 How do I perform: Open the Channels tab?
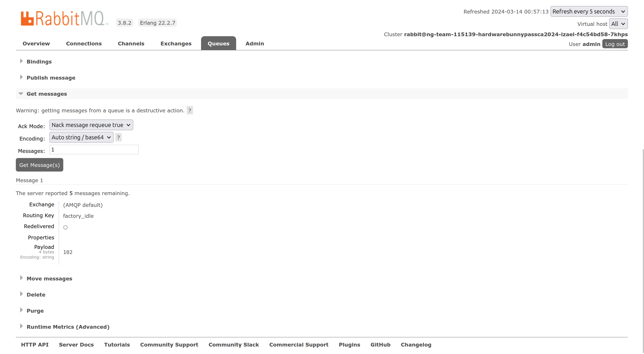pyautogui.click(x=131, y=43)
